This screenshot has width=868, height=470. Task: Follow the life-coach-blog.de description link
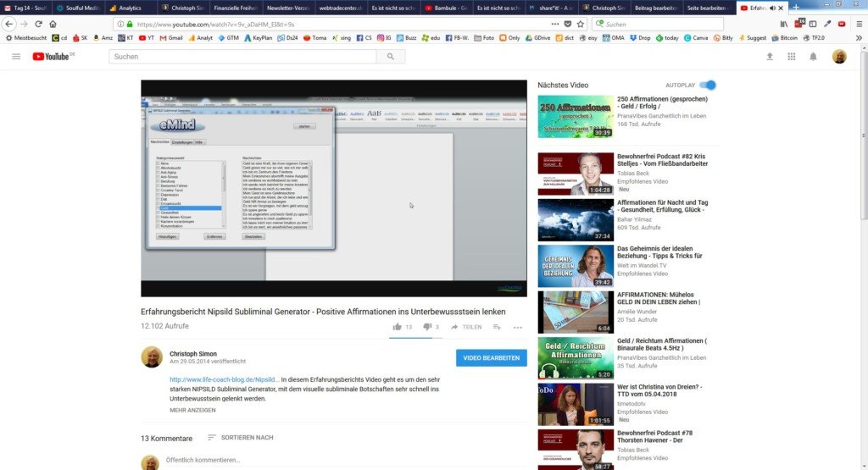pos(224,380)
